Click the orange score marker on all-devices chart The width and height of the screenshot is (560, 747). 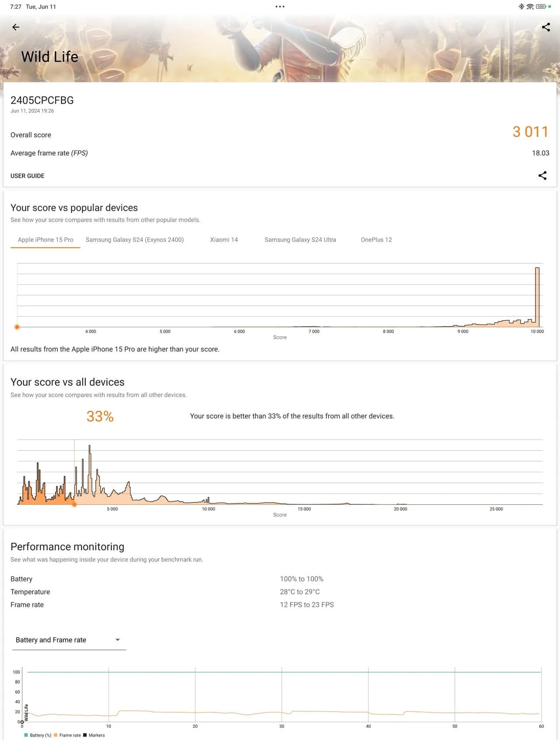click(x=74, y=504)
